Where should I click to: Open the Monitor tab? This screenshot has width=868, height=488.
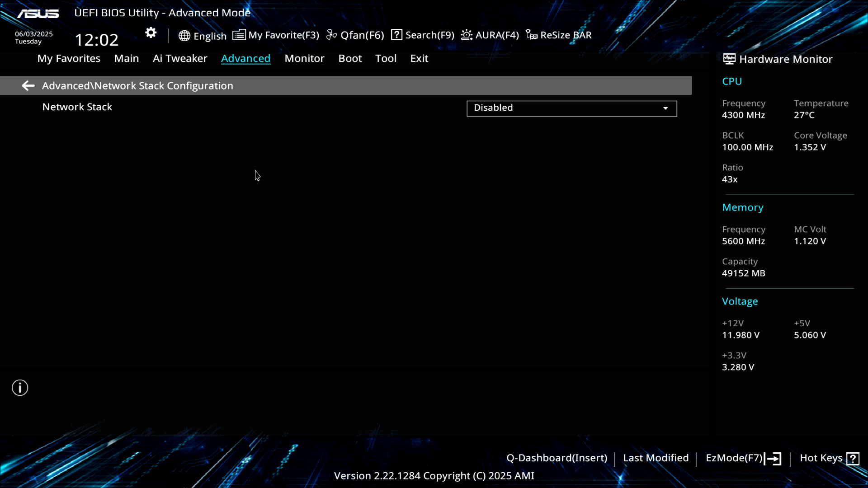304,58
